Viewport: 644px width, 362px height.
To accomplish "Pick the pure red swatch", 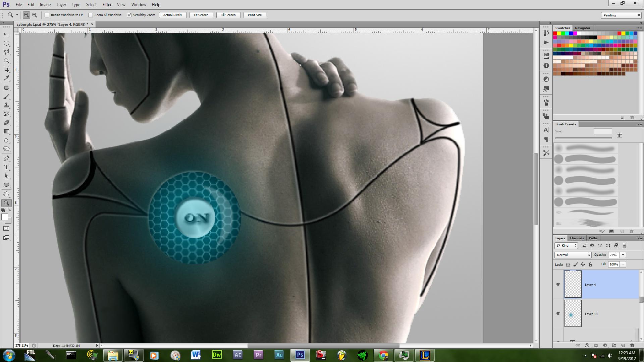I will pyautogui.click(x=555, y=34).
